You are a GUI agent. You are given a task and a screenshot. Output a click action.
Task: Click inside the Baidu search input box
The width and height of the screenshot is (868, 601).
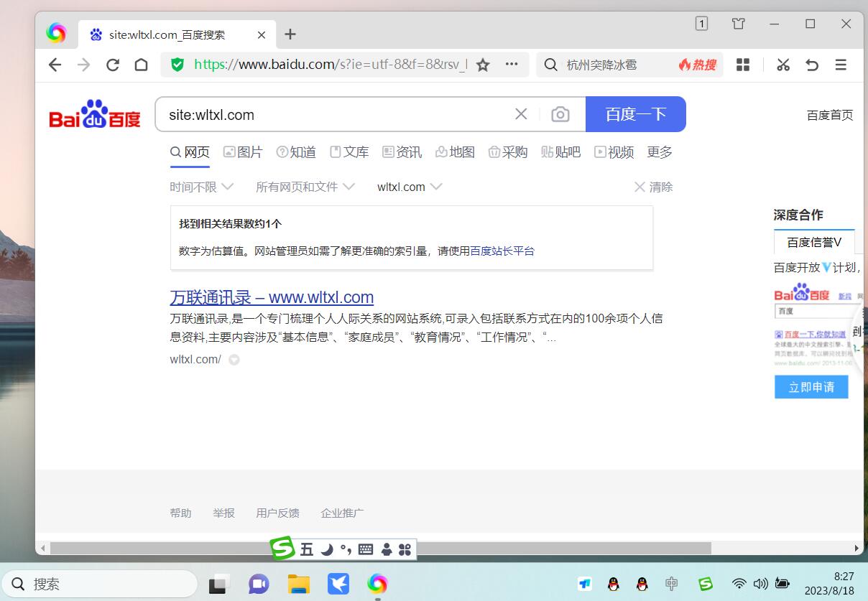point(323,114)
